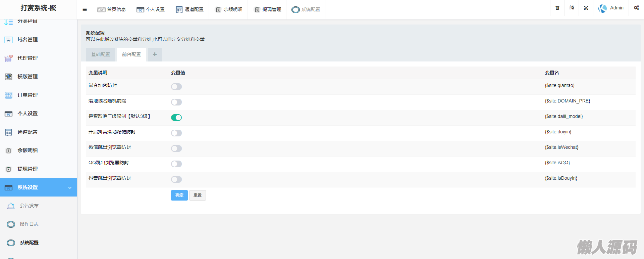
Task: Turn off the 是否取消三级限制 switch
Action: tap(176, 118)
